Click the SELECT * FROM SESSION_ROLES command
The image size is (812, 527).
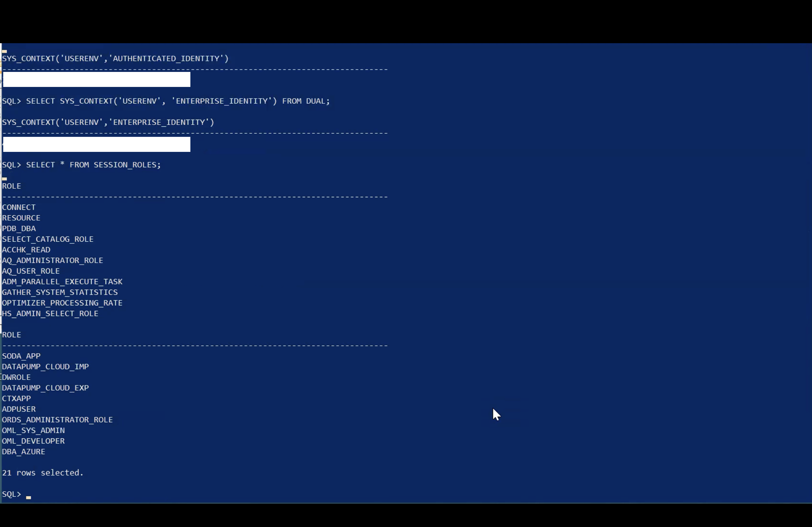pos(93,165)
